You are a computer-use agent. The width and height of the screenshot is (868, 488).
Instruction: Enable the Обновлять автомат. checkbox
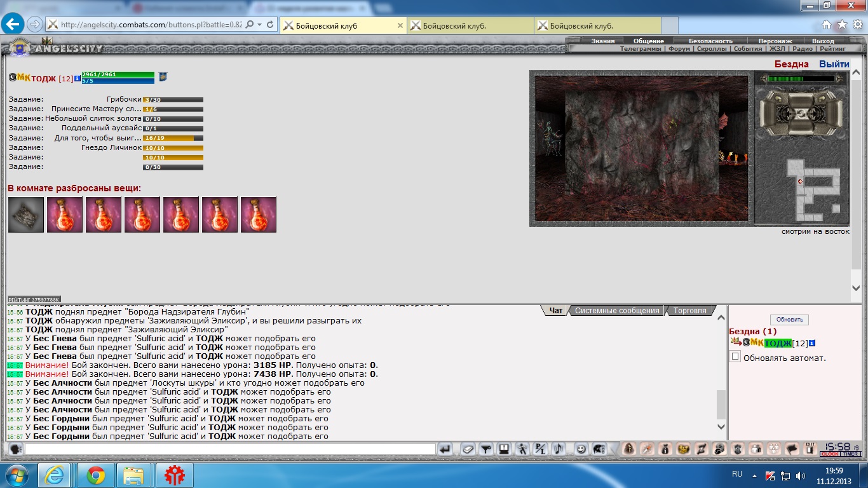[x=735, y=357]
